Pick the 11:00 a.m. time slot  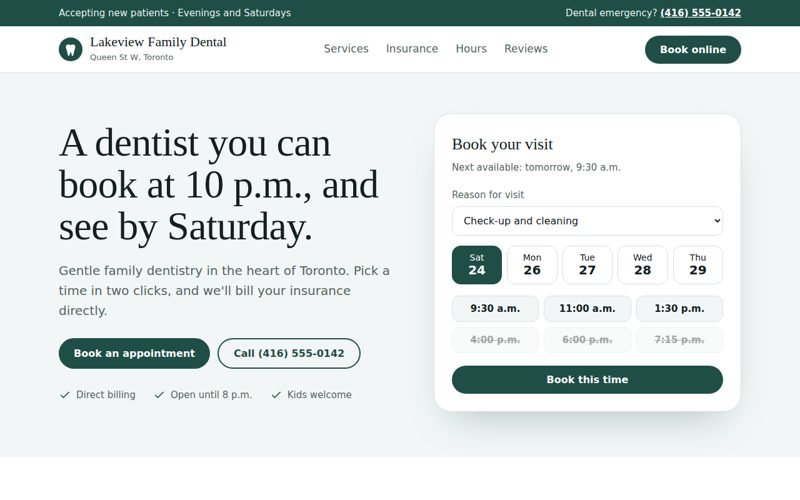point(587,309)
